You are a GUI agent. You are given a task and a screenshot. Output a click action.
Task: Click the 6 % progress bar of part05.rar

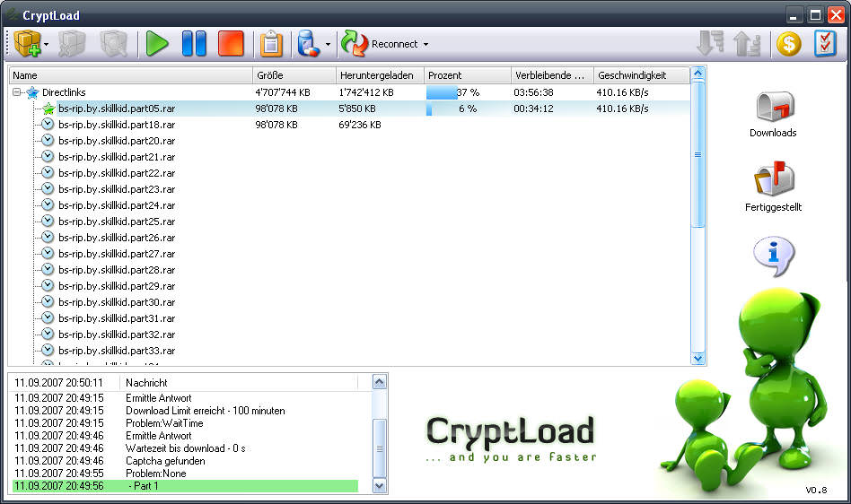click(x=468, y=109)
